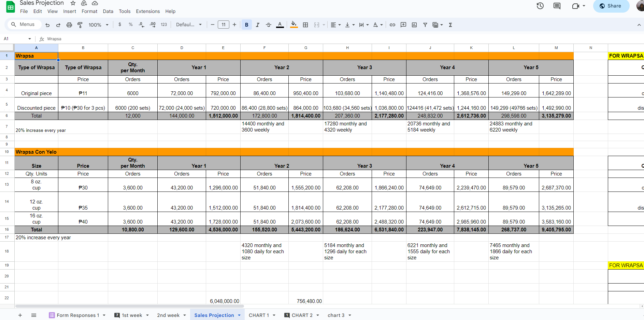Create a filter with funnel icon
This screenshot has height=320, width=644.
click(x=425, y=25)
